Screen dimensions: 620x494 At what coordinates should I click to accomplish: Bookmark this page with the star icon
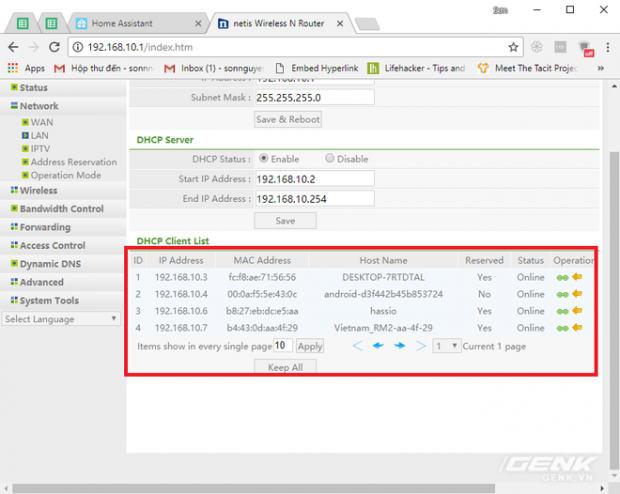[x=513, y=47]
